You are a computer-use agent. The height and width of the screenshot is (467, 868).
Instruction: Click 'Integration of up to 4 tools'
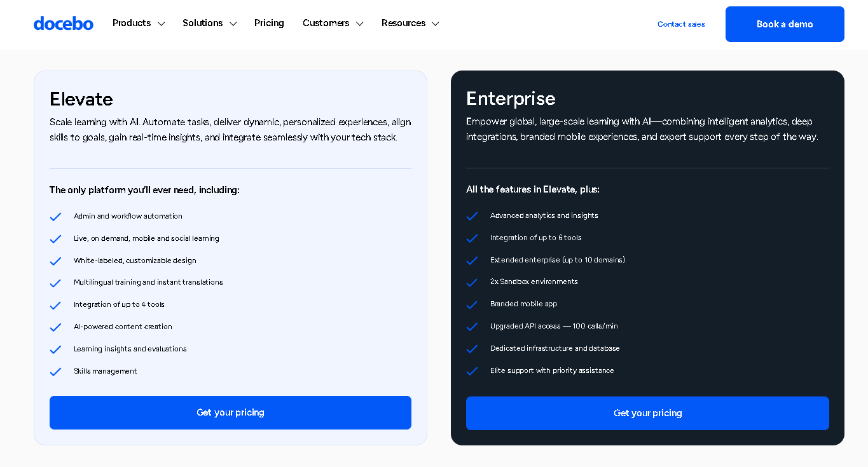(x=119, y=304)
